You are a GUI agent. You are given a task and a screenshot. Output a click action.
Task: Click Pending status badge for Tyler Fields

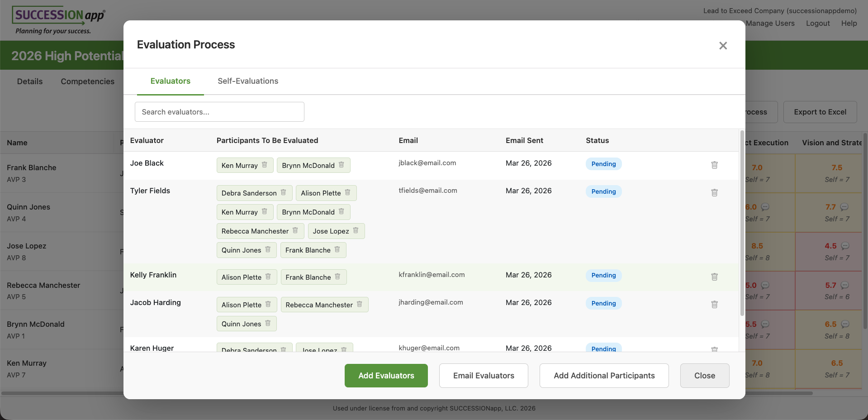[603, 191]
